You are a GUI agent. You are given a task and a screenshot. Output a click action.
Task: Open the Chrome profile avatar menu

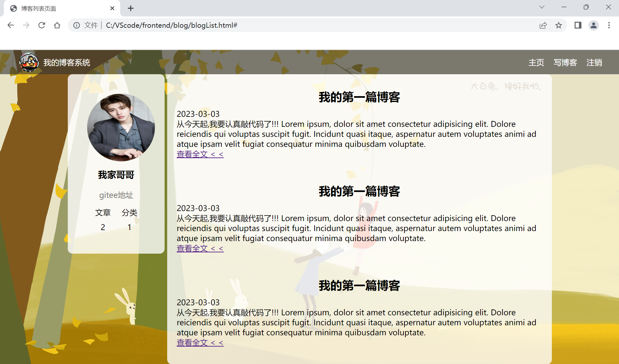pos(594,25)
